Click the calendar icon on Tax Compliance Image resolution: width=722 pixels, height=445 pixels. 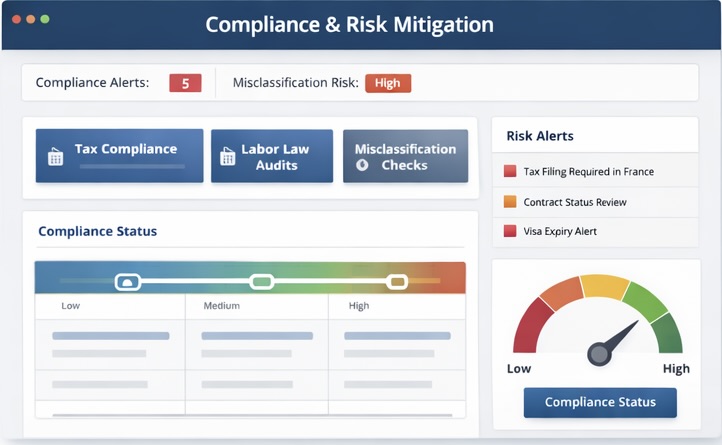click(56, 156)
